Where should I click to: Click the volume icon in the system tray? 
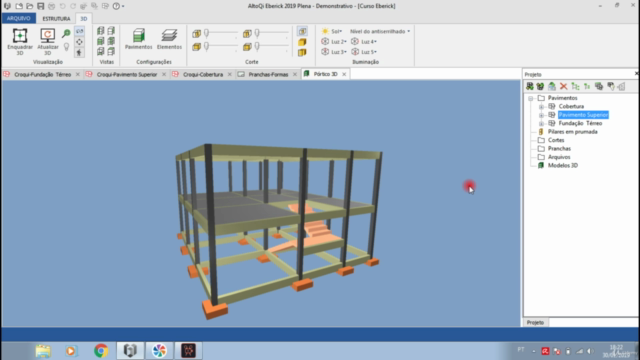tap(590, 351)
